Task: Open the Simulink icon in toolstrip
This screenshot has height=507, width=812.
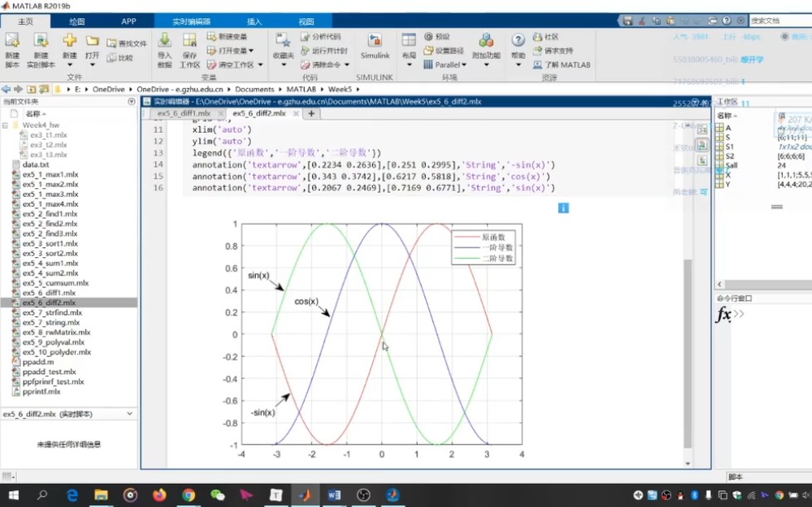Action: pos(374,41)
